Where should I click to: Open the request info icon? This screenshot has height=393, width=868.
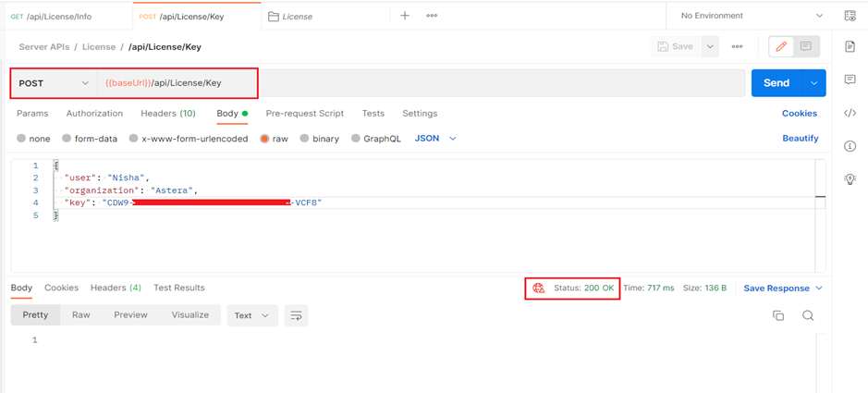point(850,146)
